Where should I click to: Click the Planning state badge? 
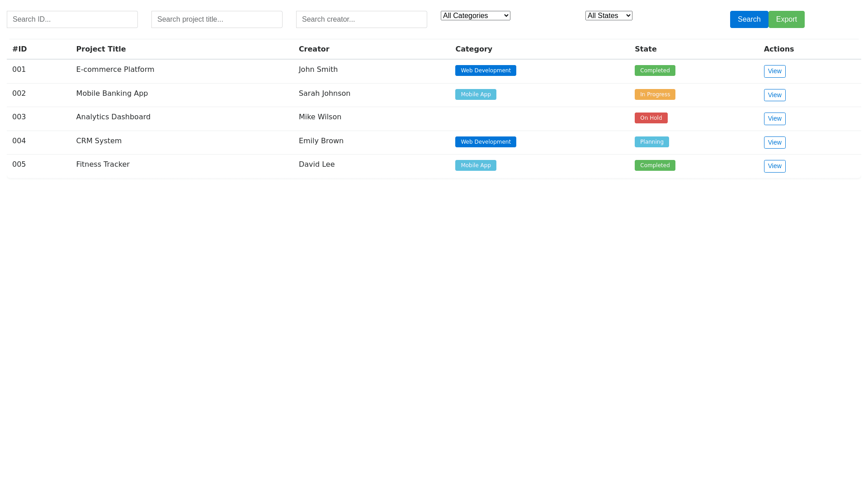coord(651,142)
